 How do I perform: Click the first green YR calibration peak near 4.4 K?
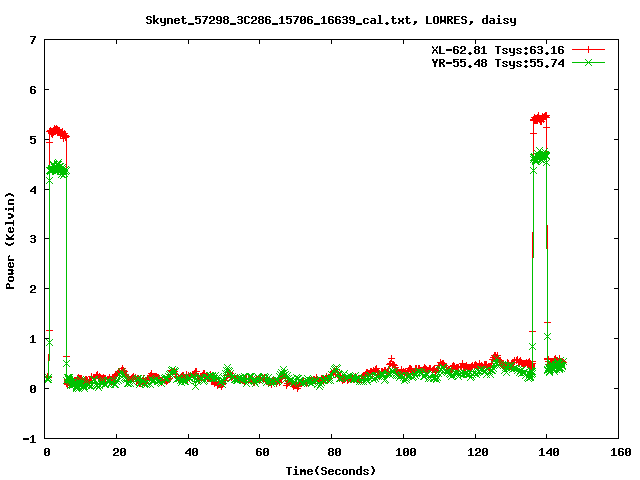(58, 169)
